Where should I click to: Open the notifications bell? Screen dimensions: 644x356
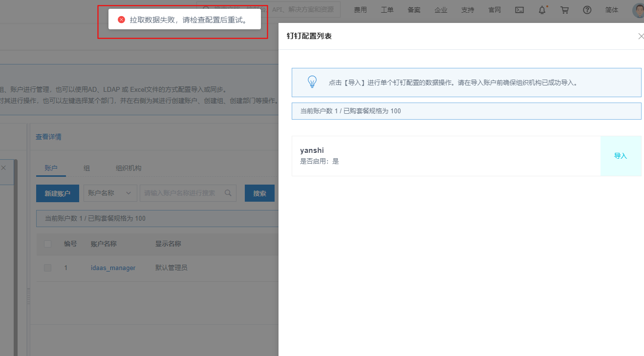tap(542, 10)
